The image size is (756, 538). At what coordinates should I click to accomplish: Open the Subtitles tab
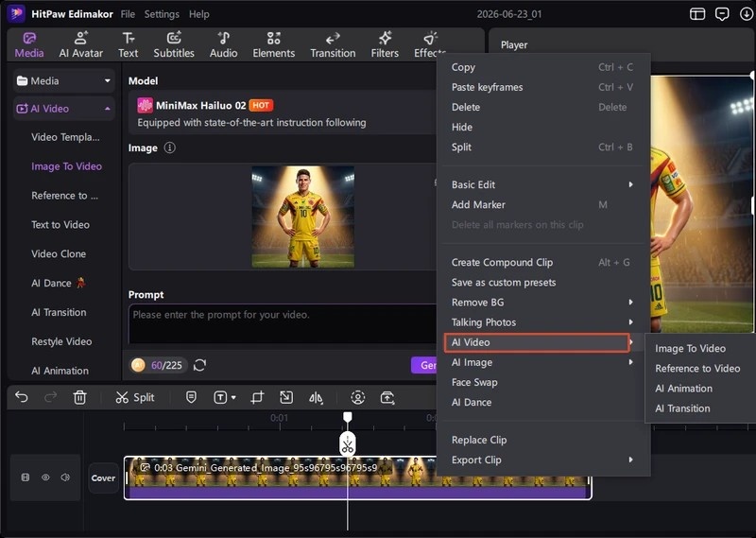174,44
